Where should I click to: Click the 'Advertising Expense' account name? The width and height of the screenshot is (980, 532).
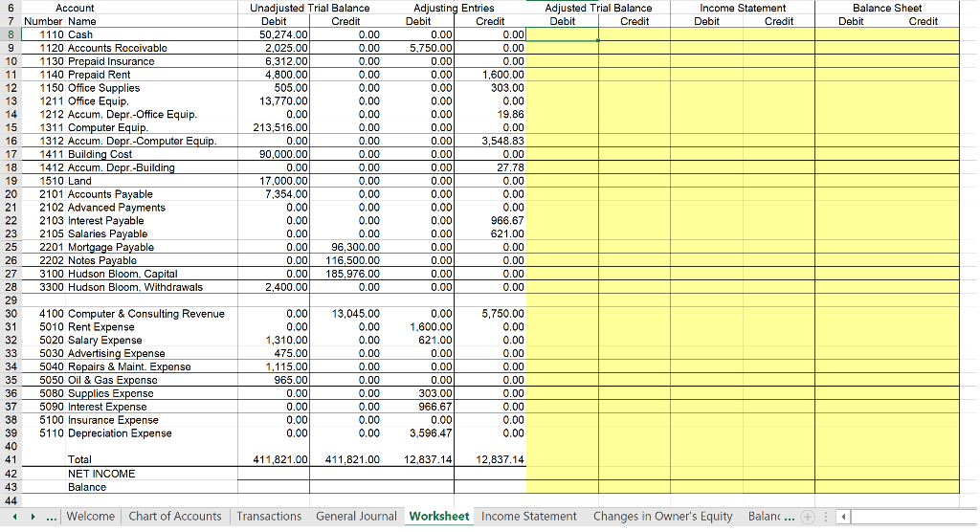tap(116, 353)
